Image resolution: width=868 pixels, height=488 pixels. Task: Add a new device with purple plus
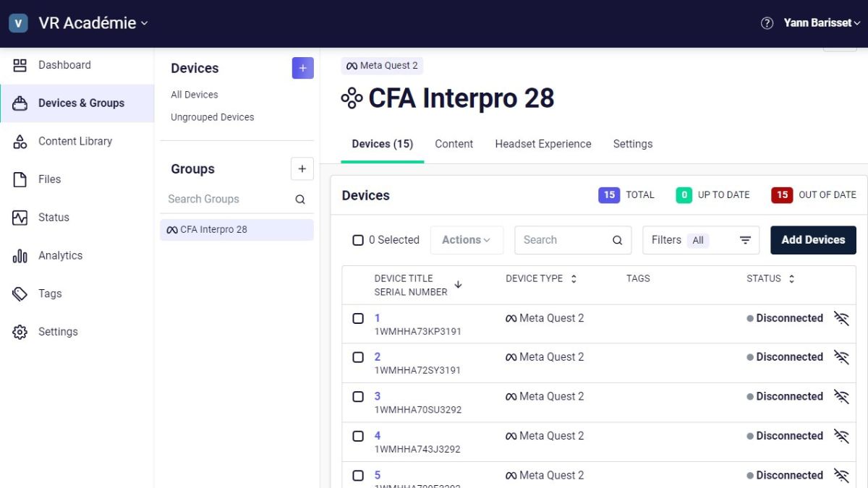302,68
